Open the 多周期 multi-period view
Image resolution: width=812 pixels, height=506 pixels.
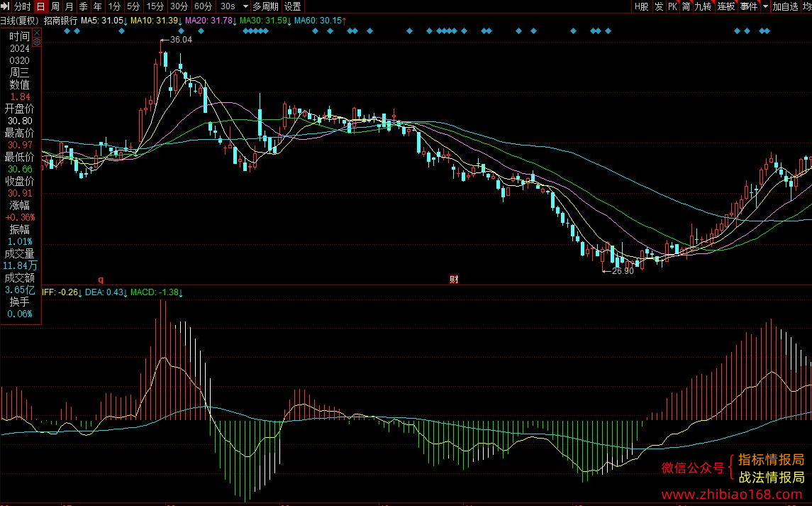(x=266, y=6)
